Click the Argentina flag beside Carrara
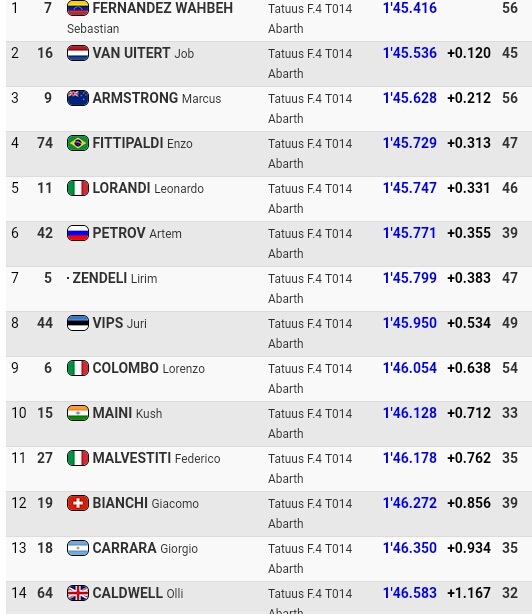 [78, 548]
